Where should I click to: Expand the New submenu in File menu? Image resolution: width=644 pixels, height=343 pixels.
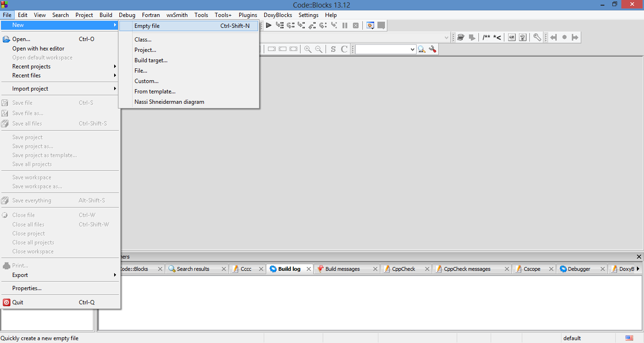tap(60, 25)
